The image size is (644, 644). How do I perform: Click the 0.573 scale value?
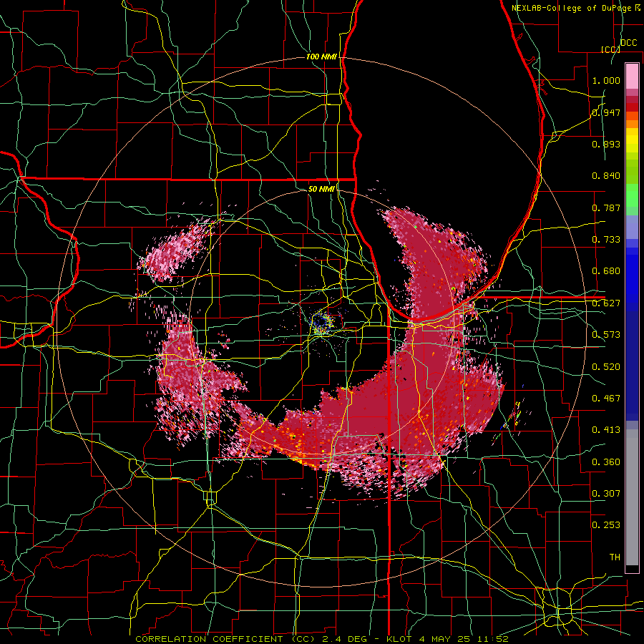(606, 335)
